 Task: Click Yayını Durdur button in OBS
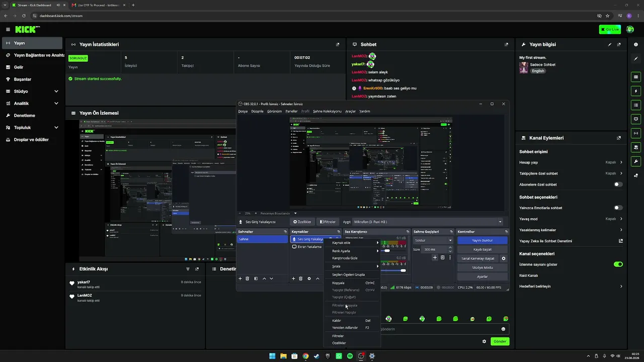[482, 240]
